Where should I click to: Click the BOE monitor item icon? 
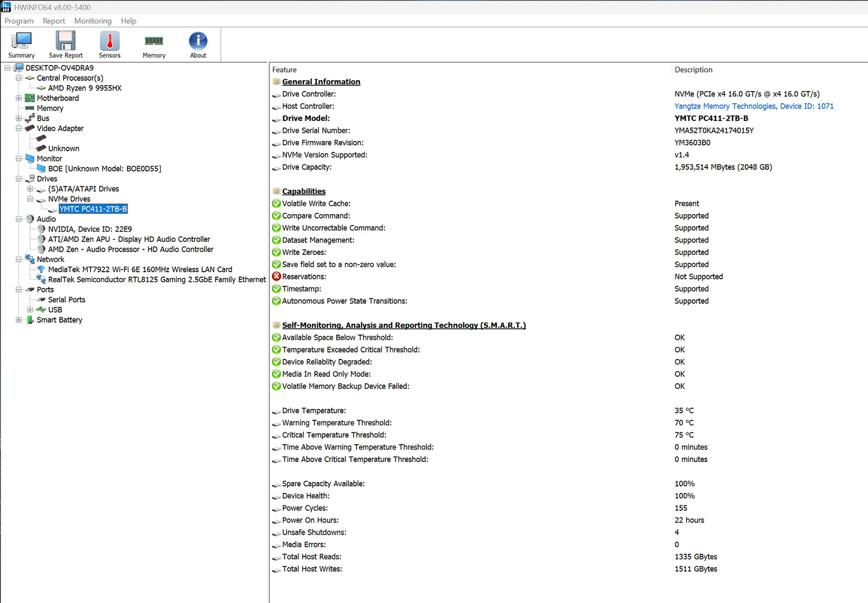click(41, 169)
